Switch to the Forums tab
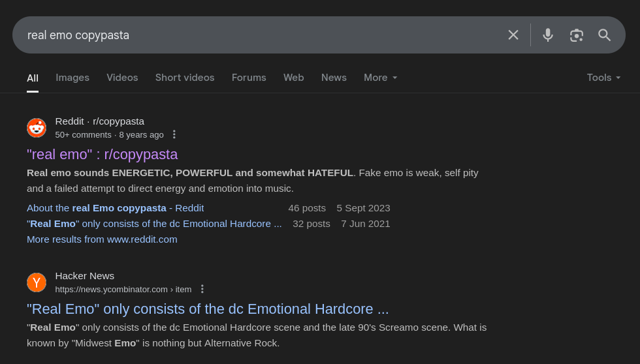Viewport: 640px width, 364px height. (x=249, y=78)
